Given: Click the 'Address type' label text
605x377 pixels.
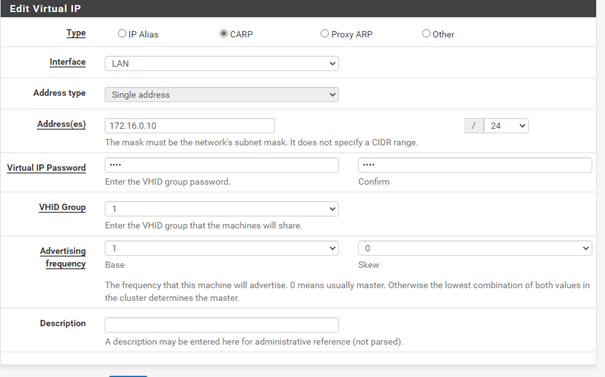Looking at the screenshot, I should (59, 93).
